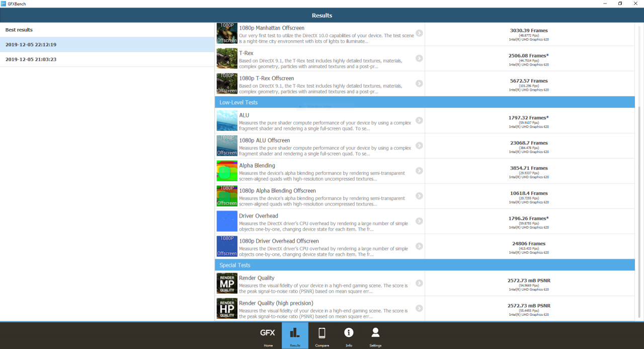Click the 1080p Alpha Blending Offscreen thumbnail
Viewport: 644px width, 349px height.
point(227,196)
